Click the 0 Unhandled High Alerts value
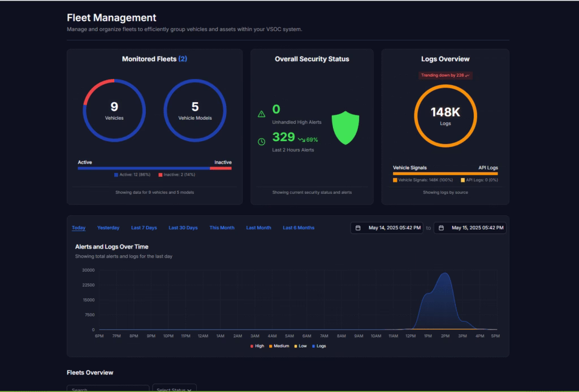 click(x=276, y=109)
